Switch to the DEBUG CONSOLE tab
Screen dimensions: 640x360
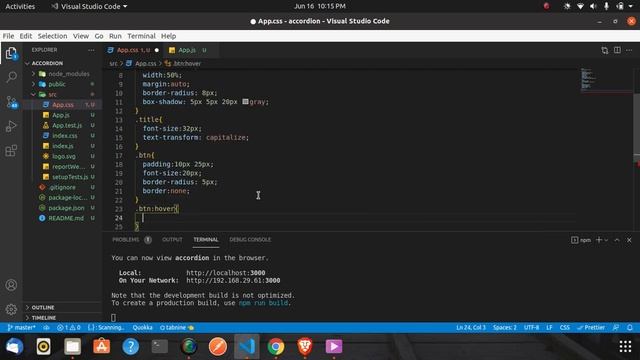pos(250,240)
